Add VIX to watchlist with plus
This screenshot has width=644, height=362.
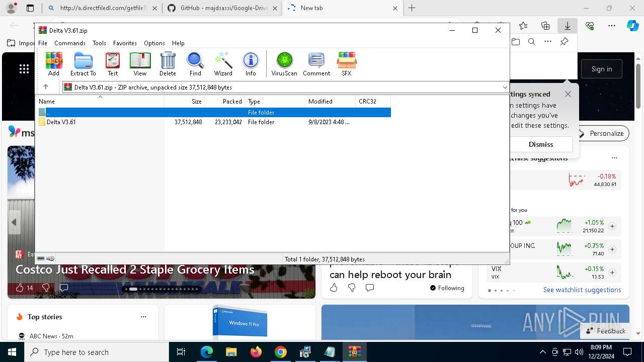[612, 273]
